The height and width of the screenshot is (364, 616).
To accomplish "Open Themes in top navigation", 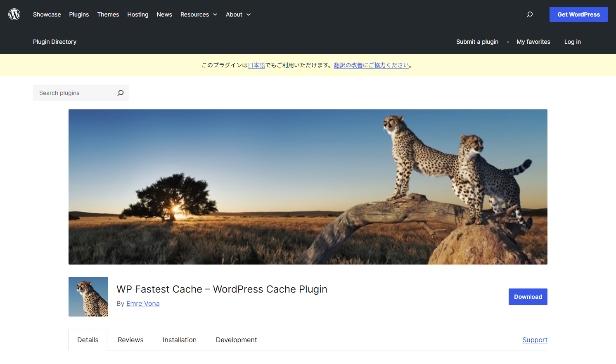I will (x=108, y=14).
